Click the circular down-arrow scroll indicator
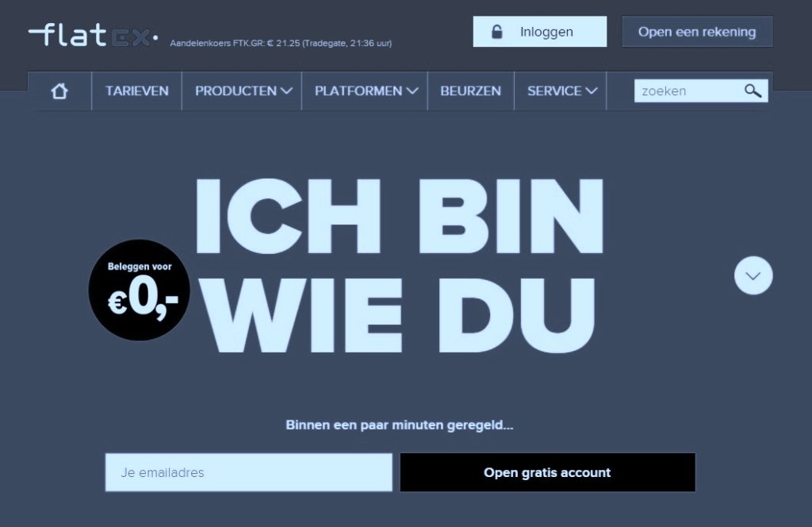812x527 pixels. tap(753, 275)
